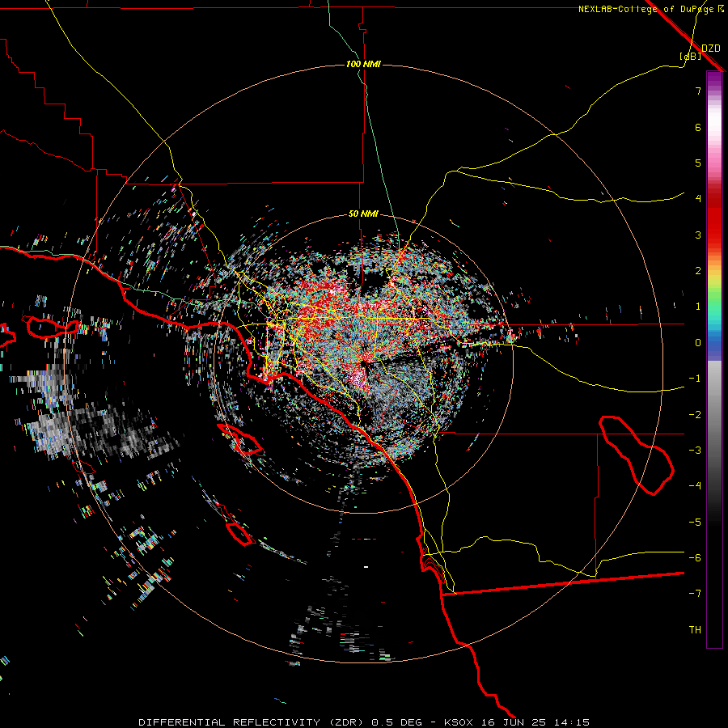728x728 pixels.
Task: Click the NEXLAB-College of DuPage label
Action: (x=646, y=9)
